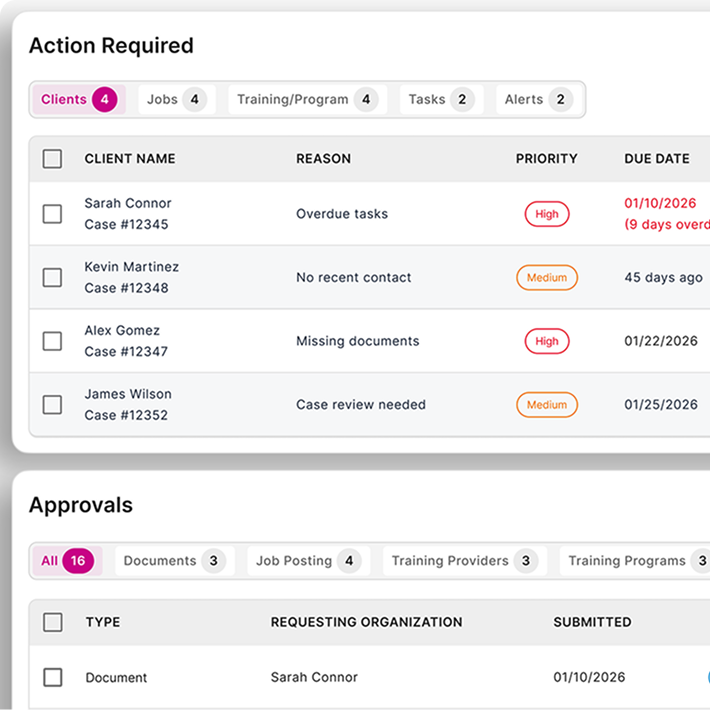710x710 pixels.
Task: Switch to the Job Posting tab
Action: 308,561
